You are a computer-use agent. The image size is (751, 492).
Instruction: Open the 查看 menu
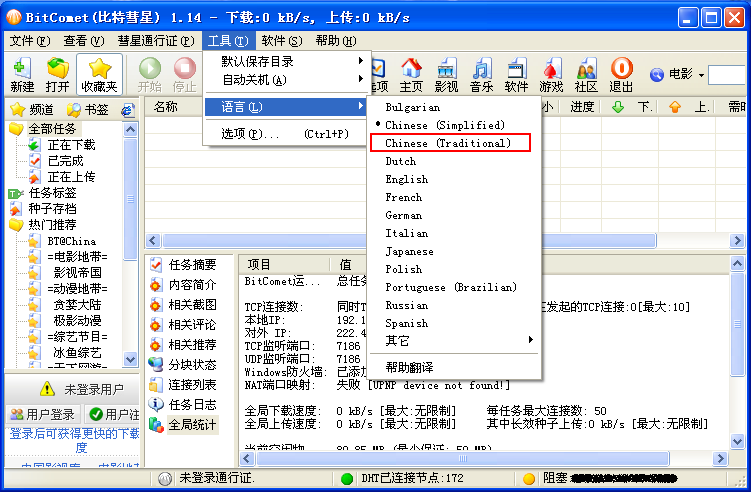(x=84, y=41)
